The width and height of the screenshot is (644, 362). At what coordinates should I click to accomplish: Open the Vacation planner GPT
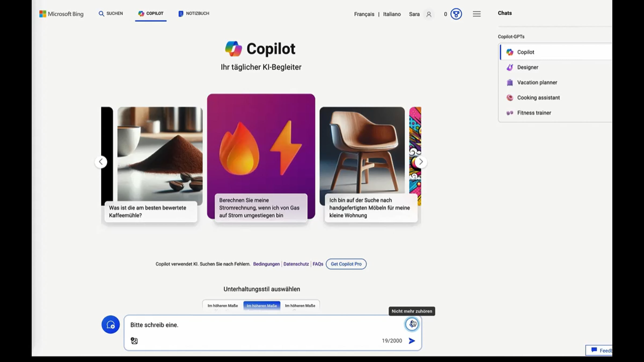tap(556, 83)
